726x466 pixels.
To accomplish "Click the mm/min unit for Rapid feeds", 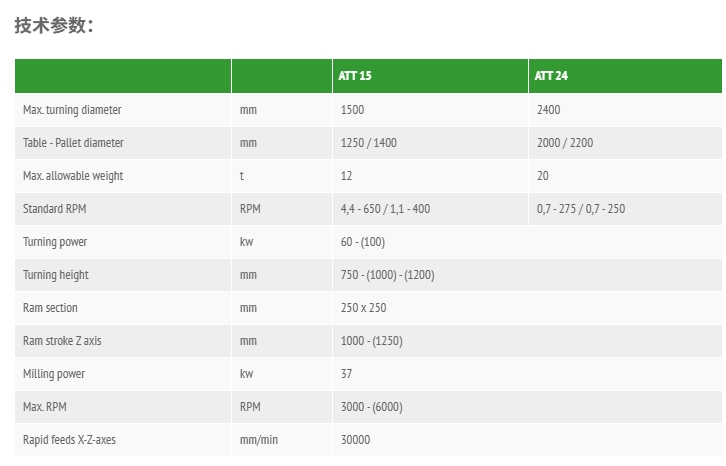I will (x=259, y=440).
